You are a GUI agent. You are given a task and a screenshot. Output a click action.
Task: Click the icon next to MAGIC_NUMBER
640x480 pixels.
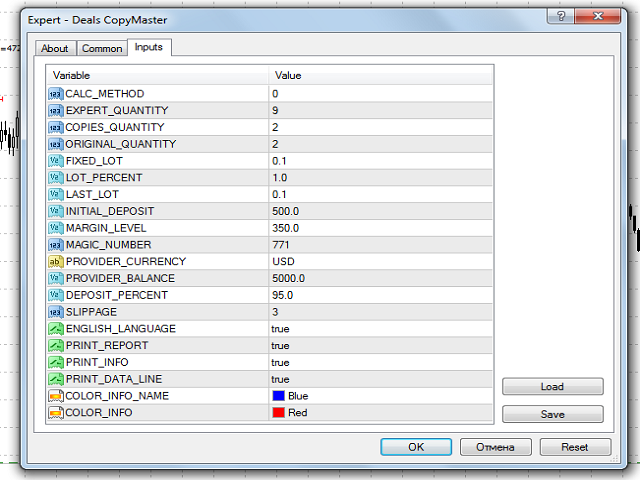pos(56,244)
